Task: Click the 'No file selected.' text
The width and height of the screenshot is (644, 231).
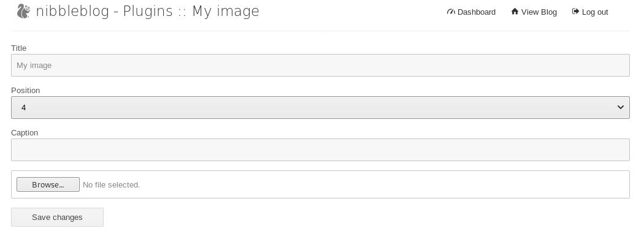Action: (x=111, y=185)
